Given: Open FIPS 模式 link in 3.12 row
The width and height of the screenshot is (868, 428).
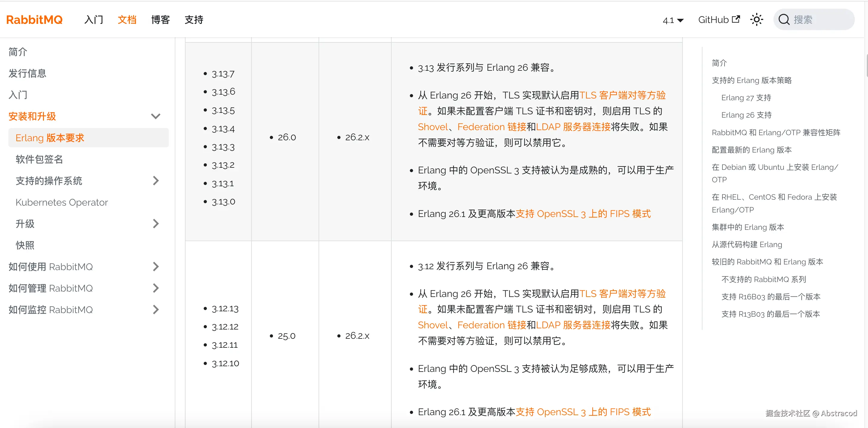Looking at the screenshot, I should [x=583, y=412].
